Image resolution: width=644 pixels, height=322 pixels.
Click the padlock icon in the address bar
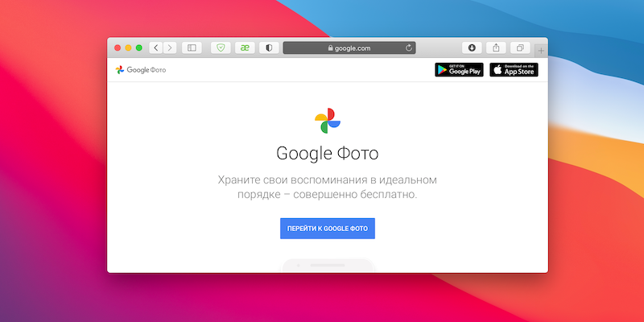[x=330, y=48]
